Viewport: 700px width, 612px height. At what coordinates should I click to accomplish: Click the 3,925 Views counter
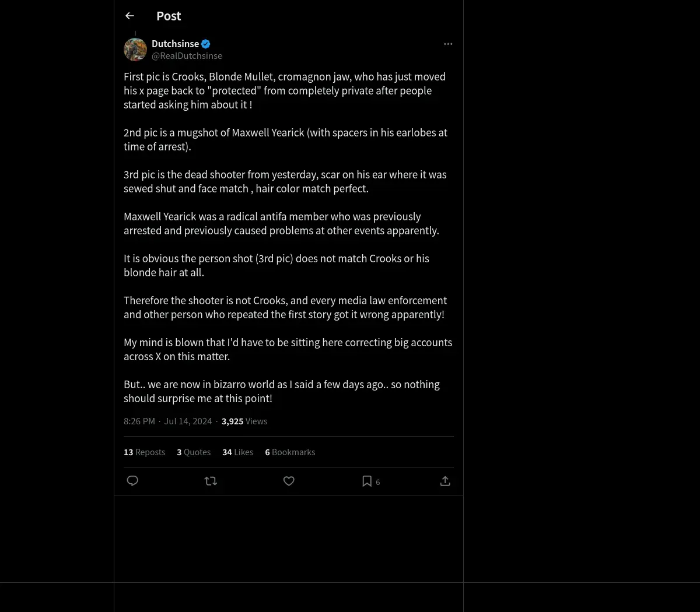click(244, 421)
